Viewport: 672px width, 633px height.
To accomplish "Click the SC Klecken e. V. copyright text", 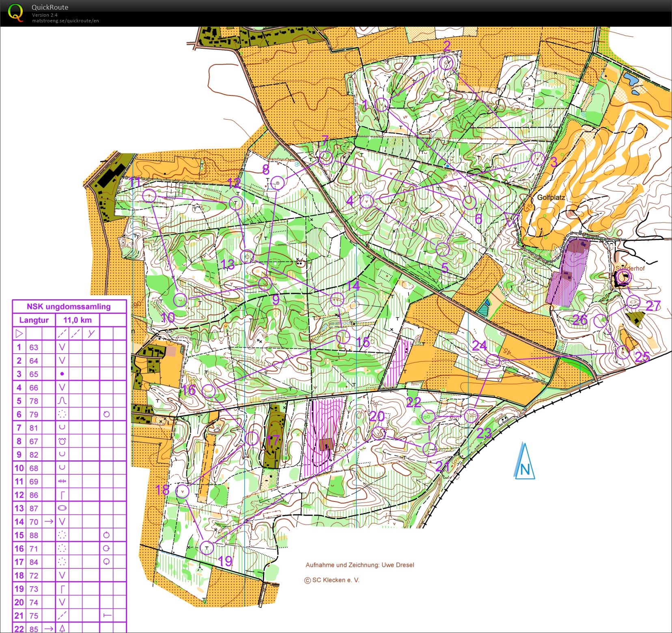I will point(332,580).
